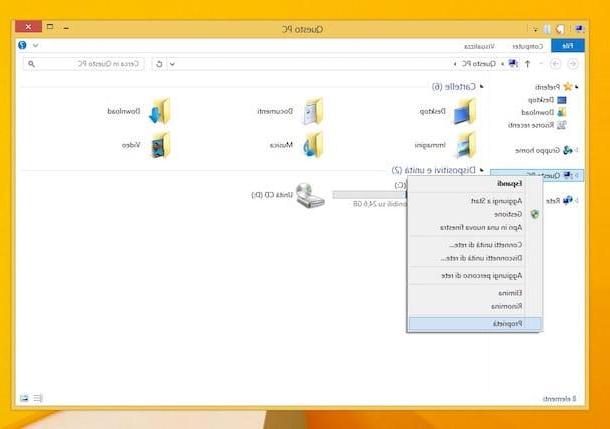Screen dimensions: 610x429
Task: Choose Rinomina in the context menu
Action: pyautogui.click(x=475, y=306)
